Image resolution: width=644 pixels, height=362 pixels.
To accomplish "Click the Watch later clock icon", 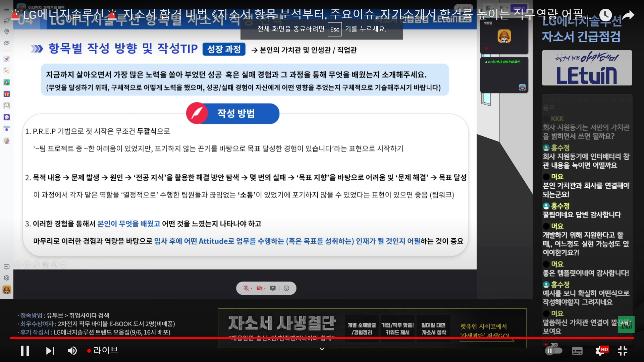I will pyautogui.click(x=605, y=15).
